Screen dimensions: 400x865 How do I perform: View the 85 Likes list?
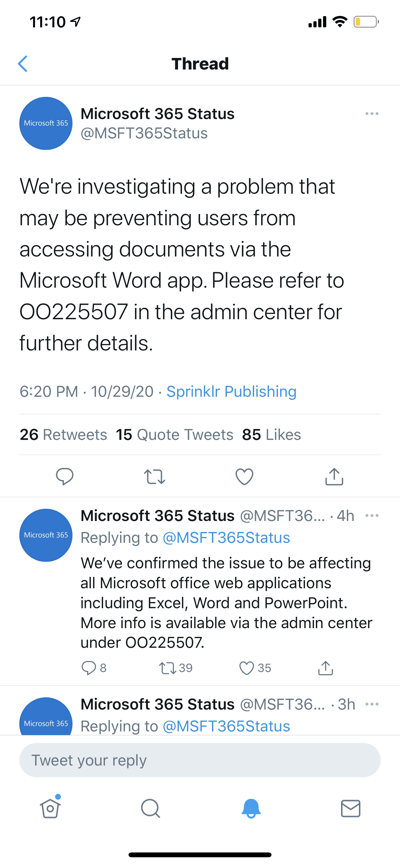point(271,435)
